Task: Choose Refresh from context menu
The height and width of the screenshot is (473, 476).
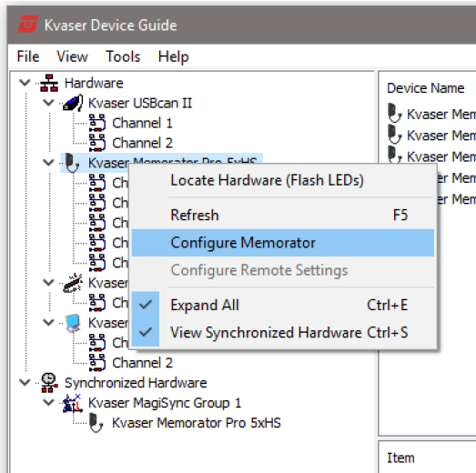Action: (x=283, y=215)
